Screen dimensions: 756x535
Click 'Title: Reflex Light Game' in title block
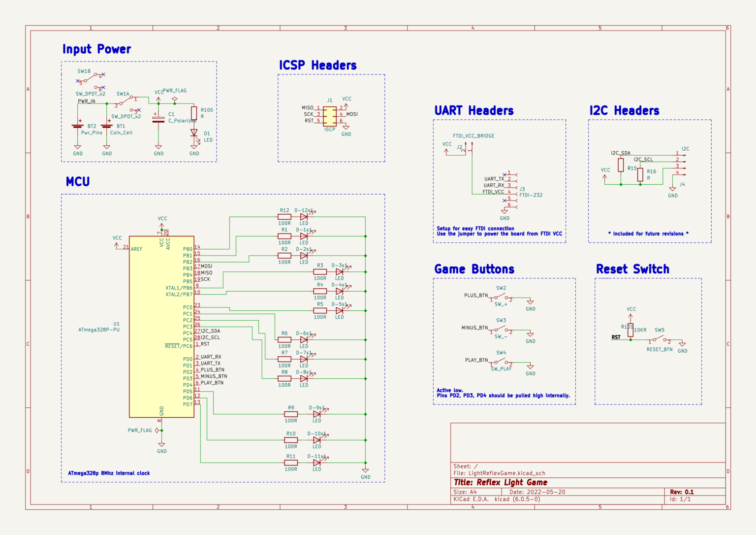click(x=501, y=482)
